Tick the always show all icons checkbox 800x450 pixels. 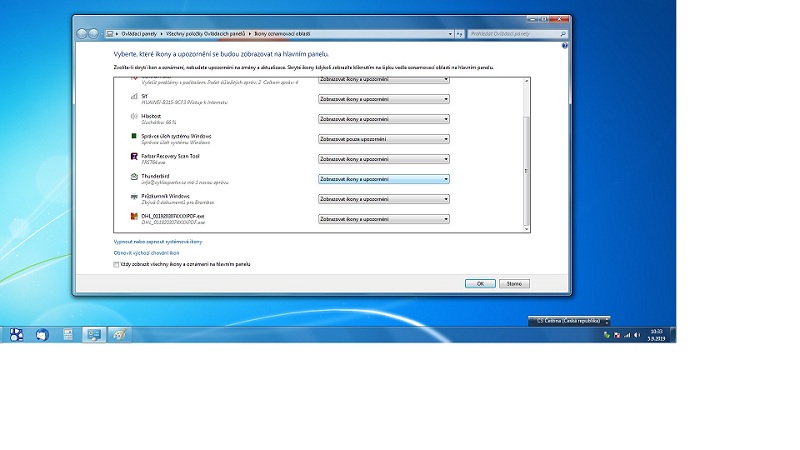[116, 264]
